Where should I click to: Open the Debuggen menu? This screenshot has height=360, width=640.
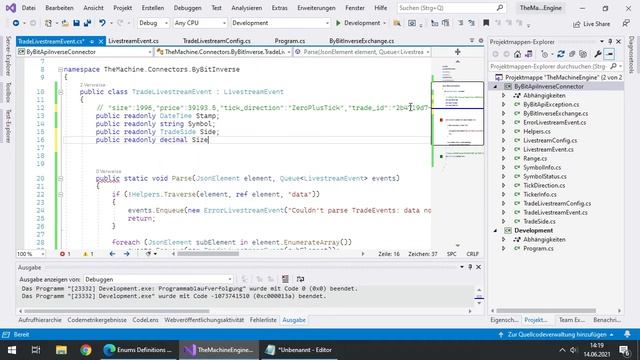(187, 8)
